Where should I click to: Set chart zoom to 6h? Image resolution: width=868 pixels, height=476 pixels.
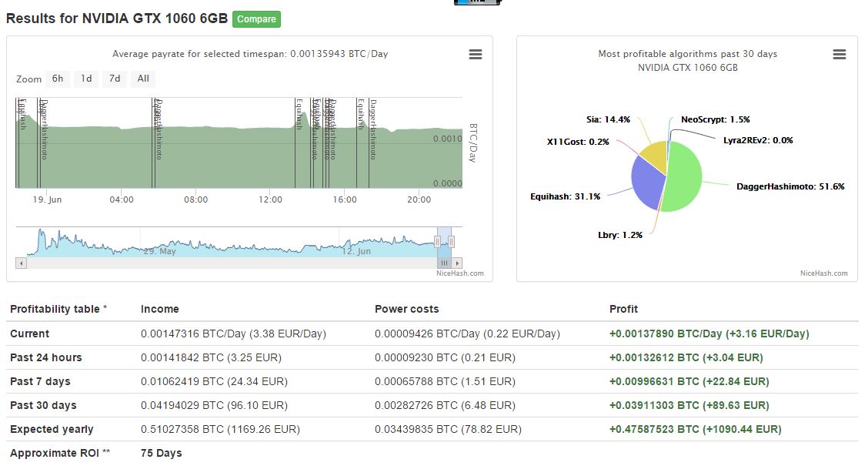click(58, 79)
